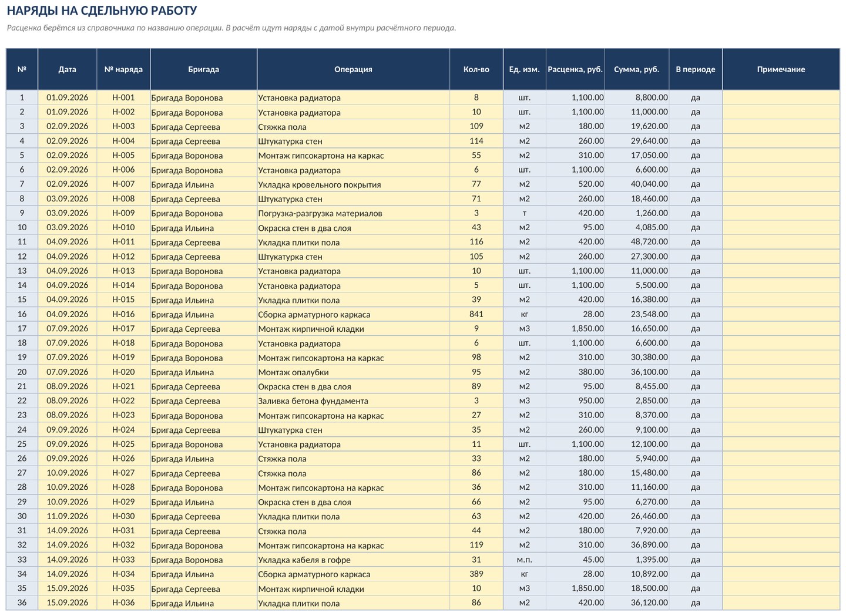846x616 pixels.
Task: Click the "№ наряда" column header
Action: pyautogui.click(x=123, y=69)
